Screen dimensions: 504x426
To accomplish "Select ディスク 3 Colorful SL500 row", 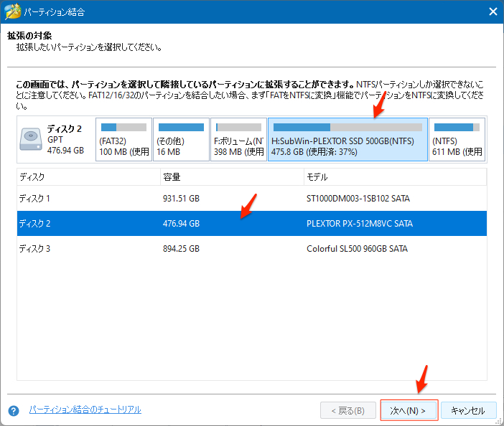I will [x=251, y=249].
